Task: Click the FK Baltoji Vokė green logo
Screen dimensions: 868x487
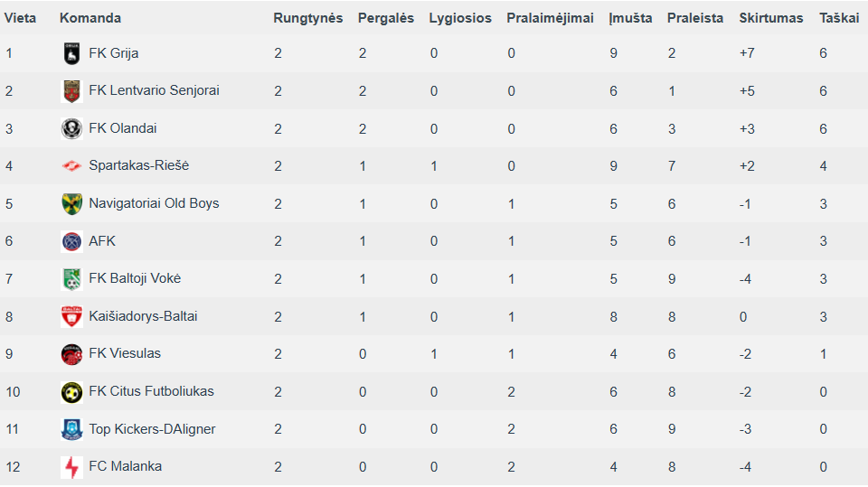Action: pyautogui.click(x=71, y=279)
